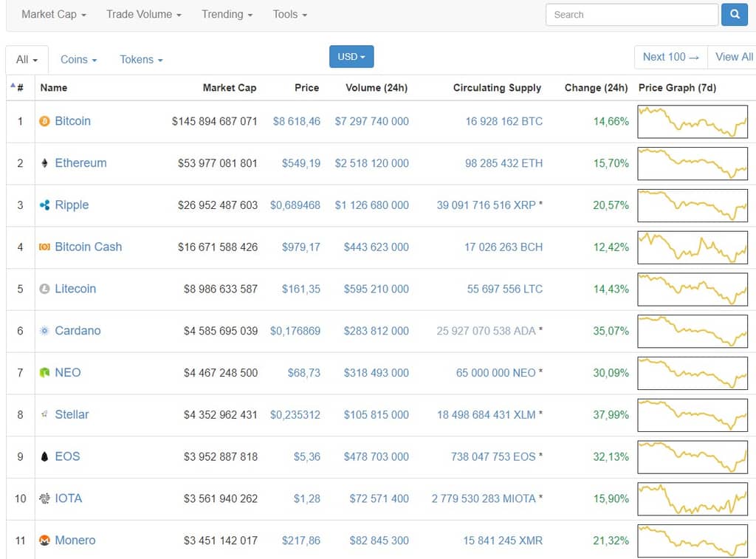
Task: Open the NEO coin page link
Action: tap(67, 373)
